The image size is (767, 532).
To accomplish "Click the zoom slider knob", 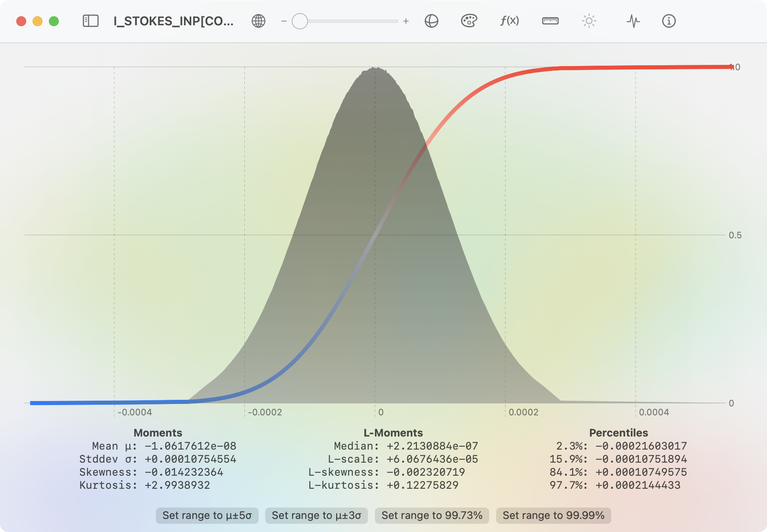I will click(300, 21).
